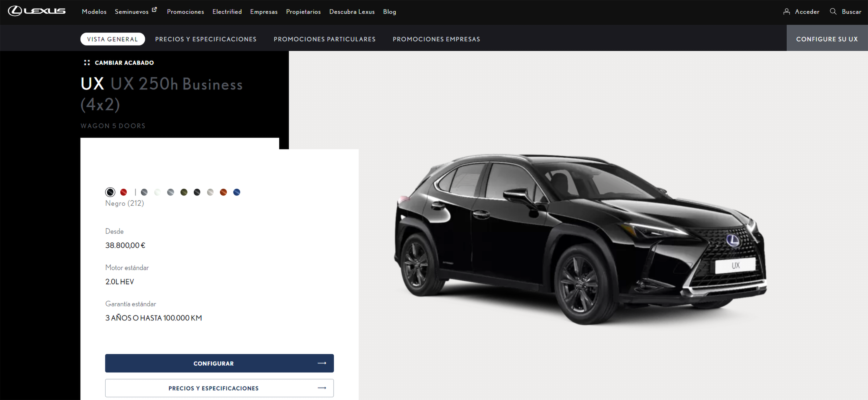Click the Buscar magnifier icon

pos(833,12)
